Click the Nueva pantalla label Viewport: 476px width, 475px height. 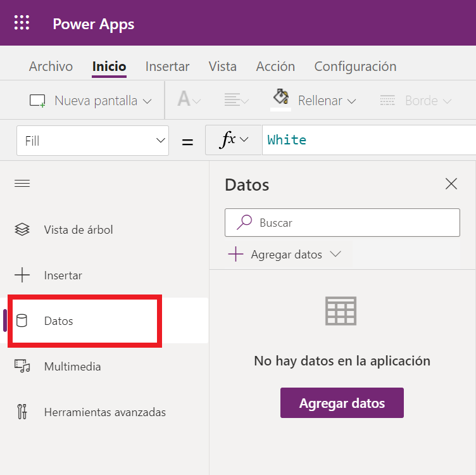pos(96,101)
